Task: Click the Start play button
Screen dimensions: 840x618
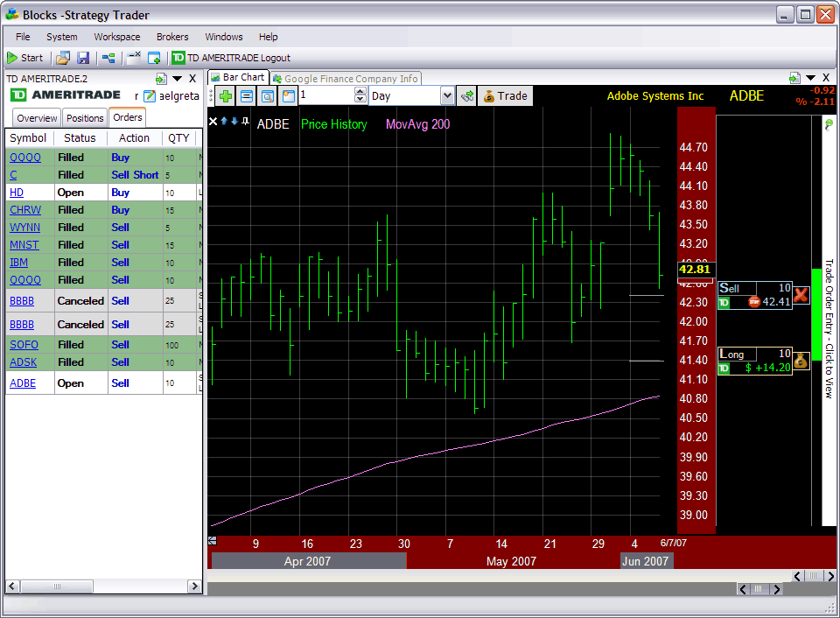Action: tap(24, 58)
